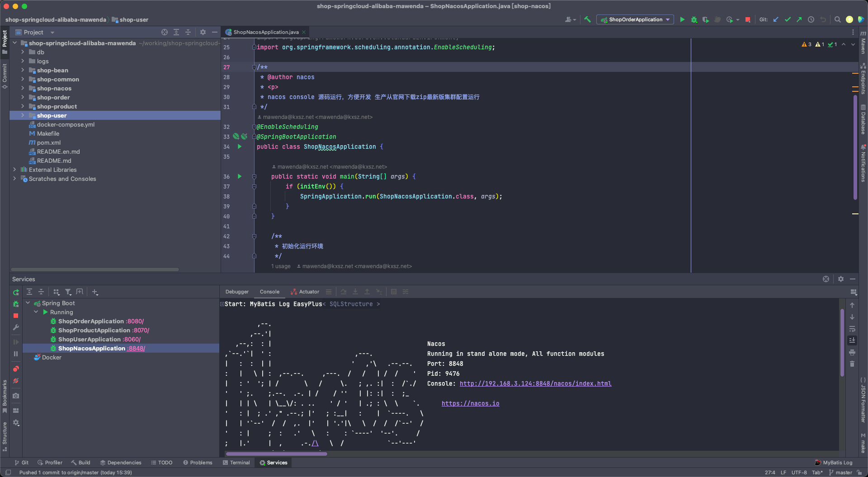Toggle the Commit tool window stripe button

click(5, 76)
